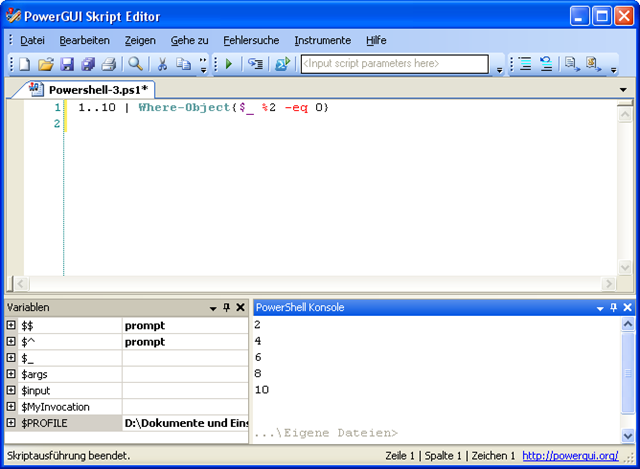
Task: Click editor vertical scrollbar down arrow
Action: pos(625,268)
